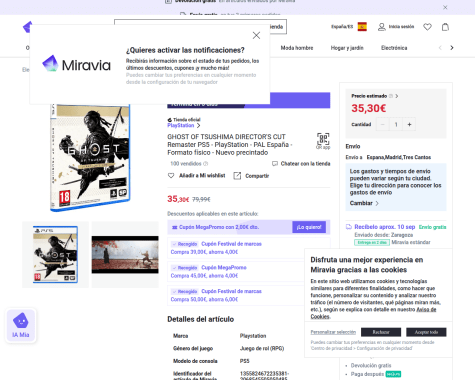Decrease quantity with minus button
Viewport: 475px width, 380px height.
(383, 124)
